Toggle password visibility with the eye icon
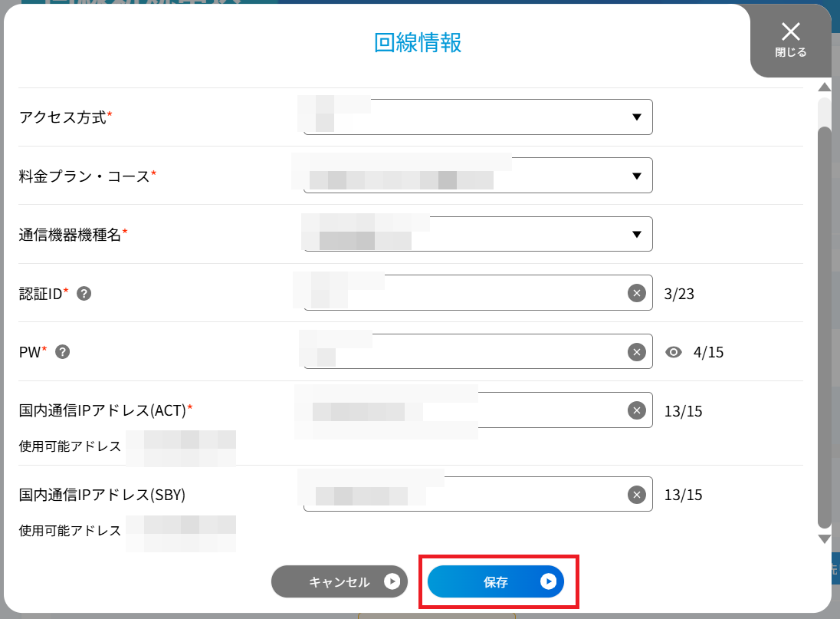This screenshot has width=840, height=619. coord(674,352)
